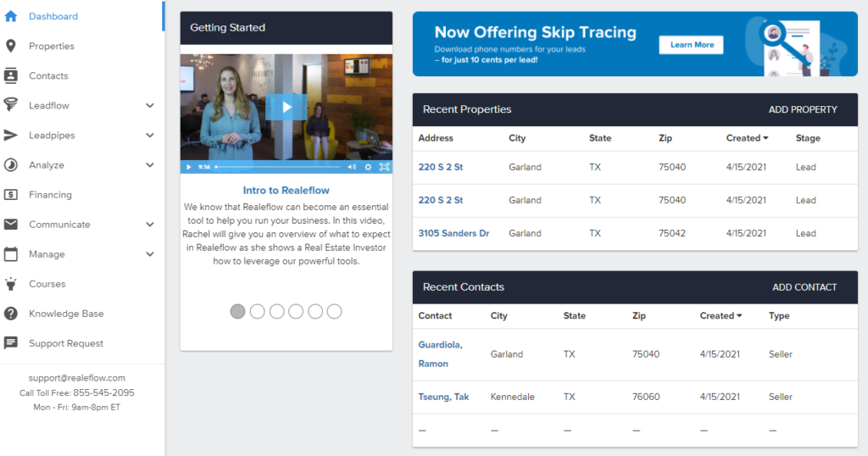
Task: Select the sixth carousel dot
Action: click(334, 312)
